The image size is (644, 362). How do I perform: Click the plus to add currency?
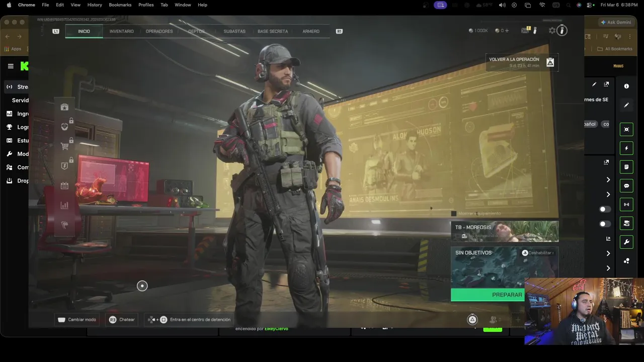507,31
